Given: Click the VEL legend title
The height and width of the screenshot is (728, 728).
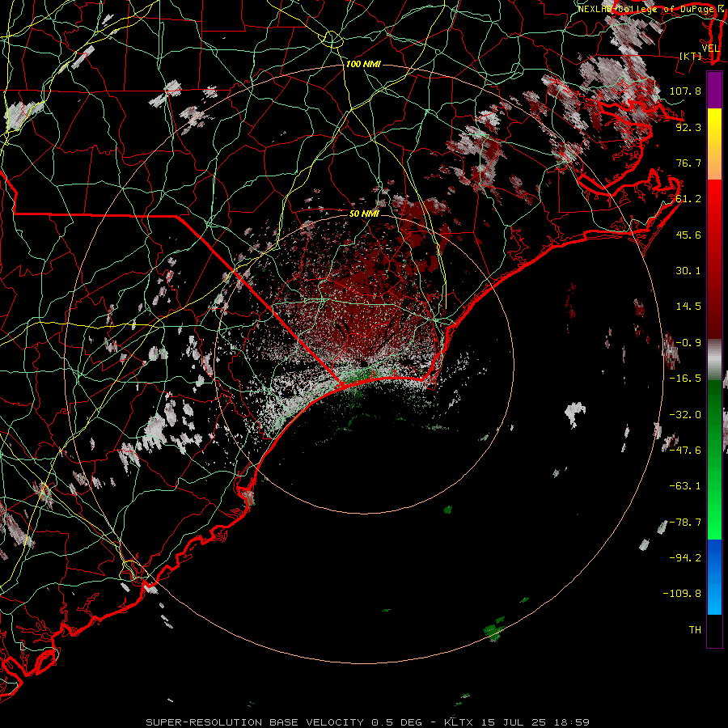Looking at the screenshot, I should click(710, 49).
